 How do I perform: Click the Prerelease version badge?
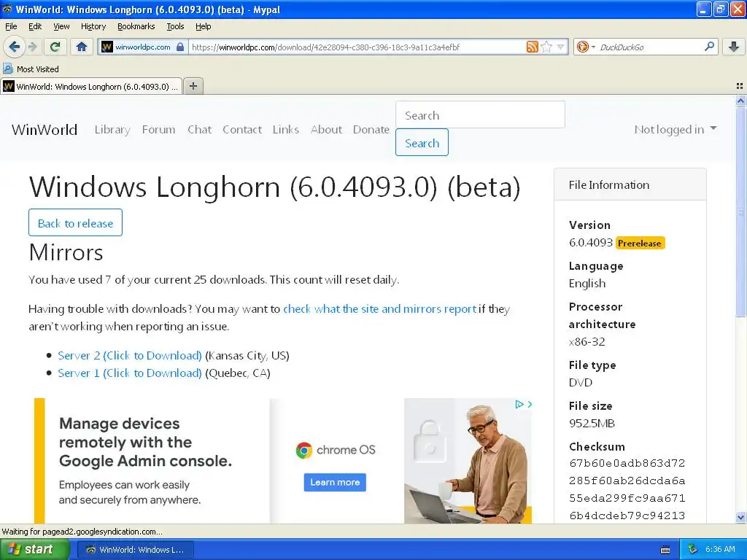pyautogui.click(x=639, y=243)
